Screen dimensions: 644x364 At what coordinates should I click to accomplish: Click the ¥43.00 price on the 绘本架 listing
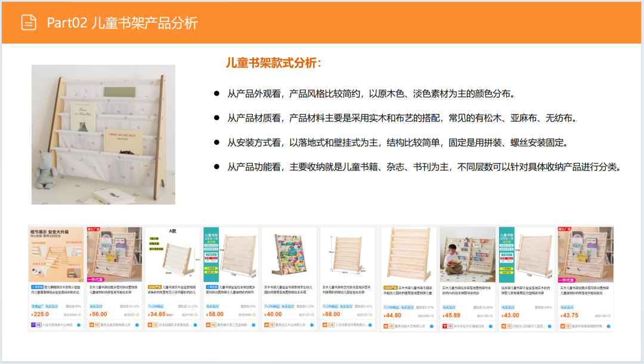[x=510, y=315]
